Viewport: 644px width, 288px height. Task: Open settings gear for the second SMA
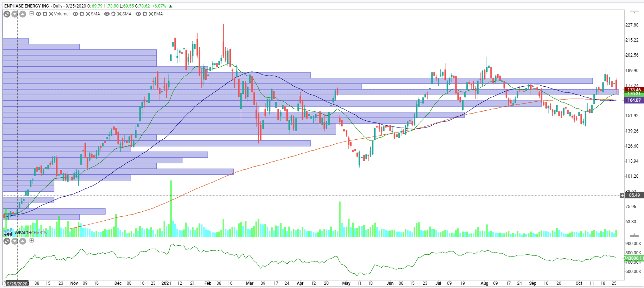point(113,14)
